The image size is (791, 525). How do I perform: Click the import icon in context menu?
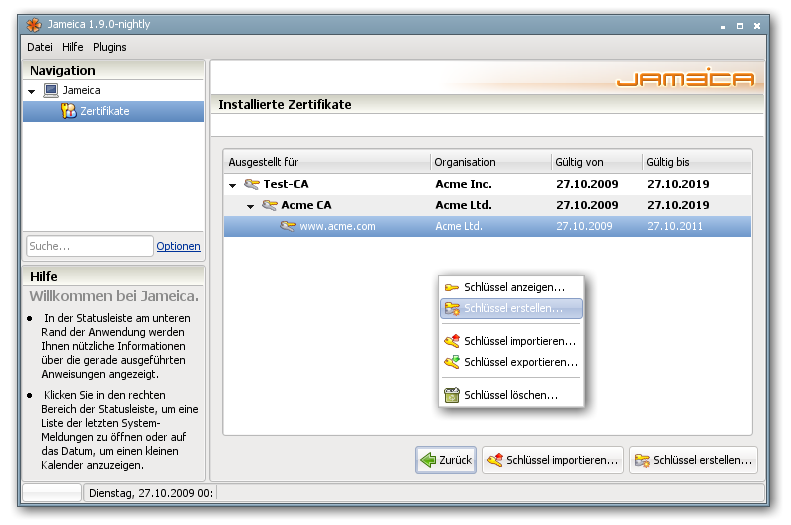coord(452,341)
